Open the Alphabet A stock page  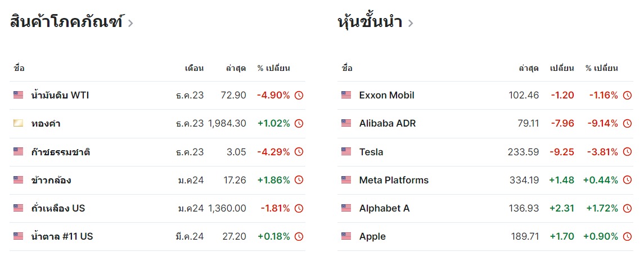coord(384,208)
